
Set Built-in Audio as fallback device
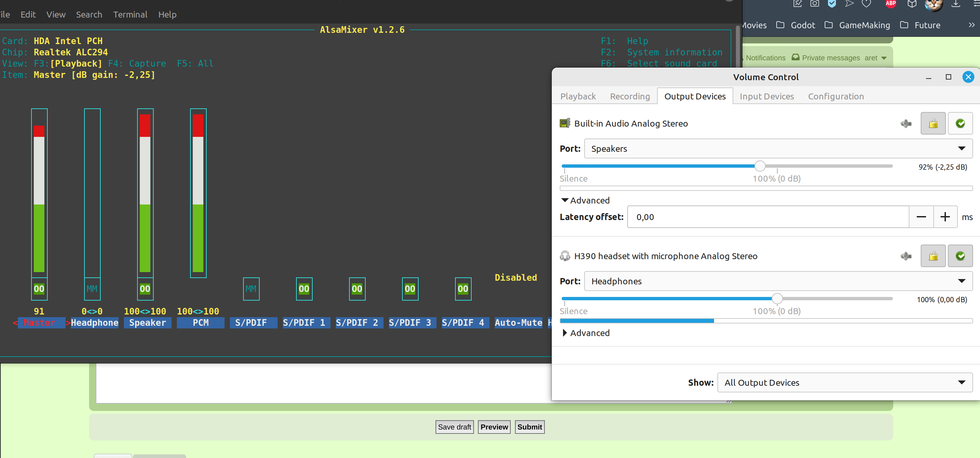click(960, 123)
